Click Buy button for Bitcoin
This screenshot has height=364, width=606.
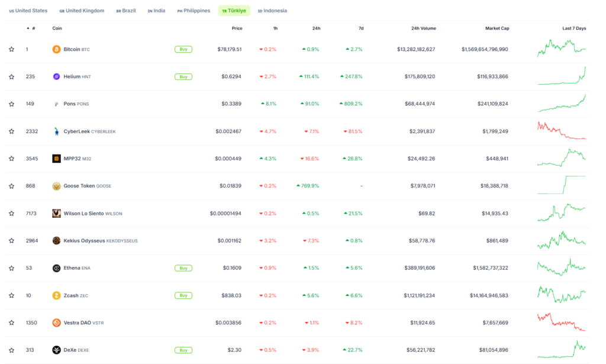[x=183, y=50]
